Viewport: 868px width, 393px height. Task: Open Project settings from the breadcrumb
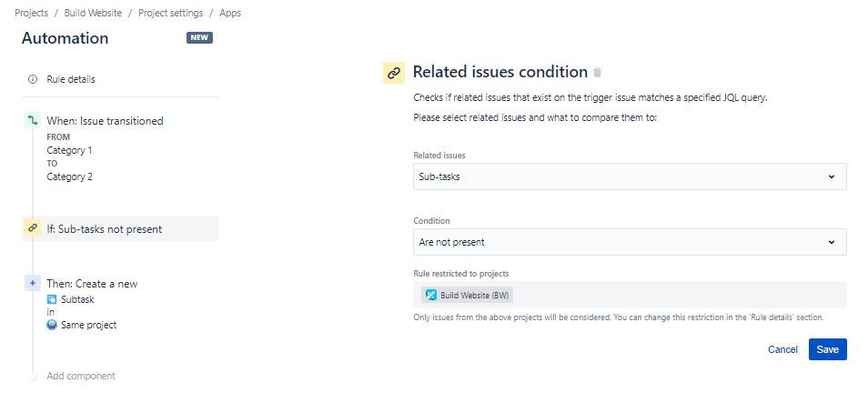tap(170, 14)
